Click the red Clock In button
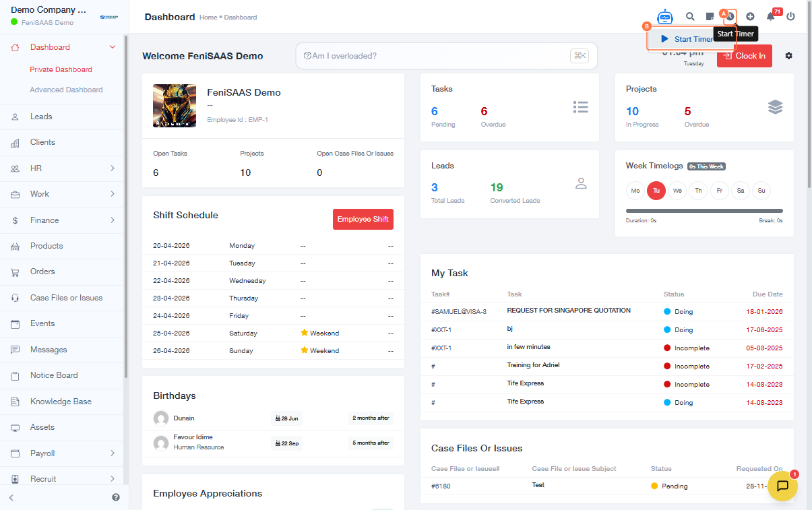812x510 pixels. click(x=745, y=56)
